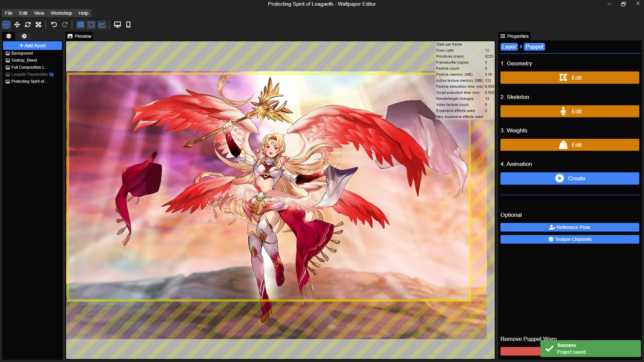644x362 pixels.
Task: Switch to mobile phone preview
Action: pyautogui.click(x=128, y=25)
